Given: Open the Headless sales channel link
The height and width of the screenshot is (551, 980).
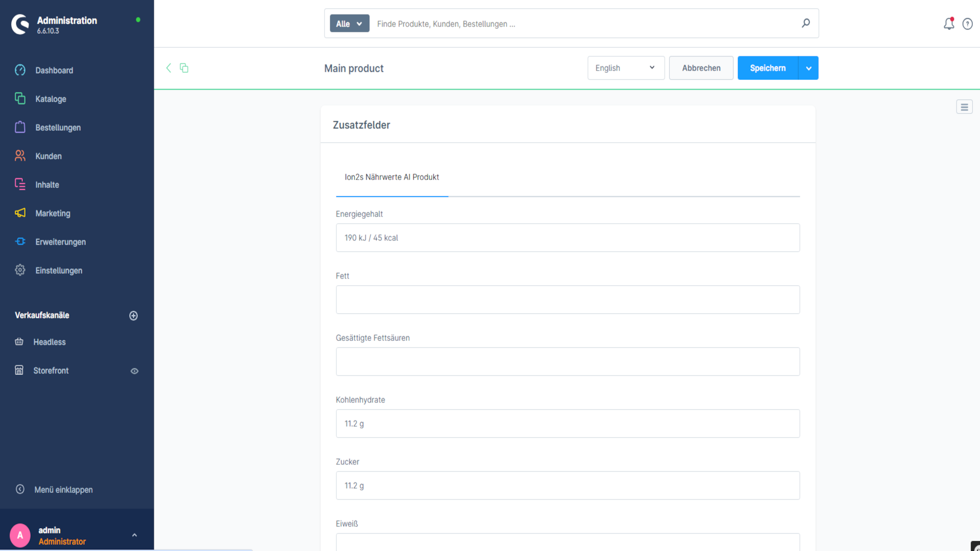Looking at the screenshot, I should tap(50, 342).
